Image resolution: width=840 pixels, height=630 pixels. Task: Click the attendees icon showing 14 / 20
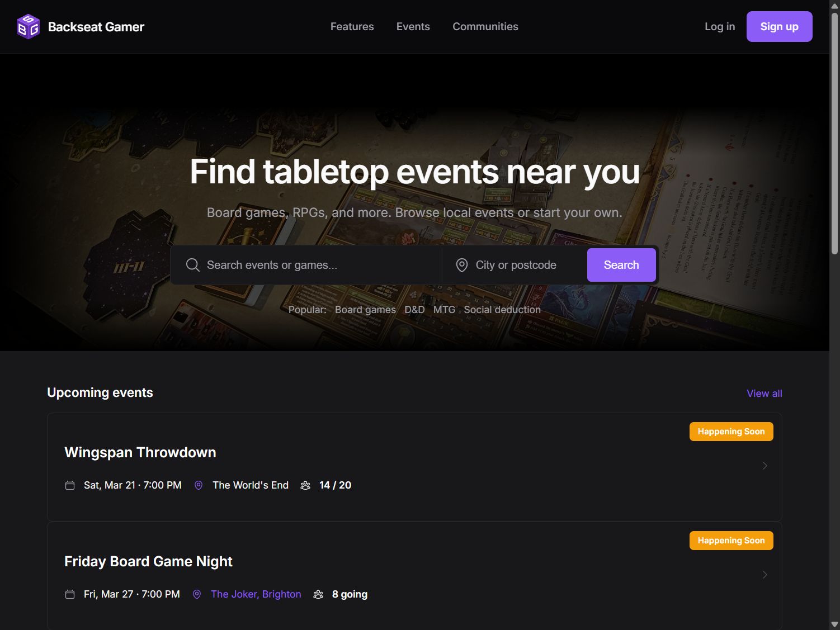305,485
